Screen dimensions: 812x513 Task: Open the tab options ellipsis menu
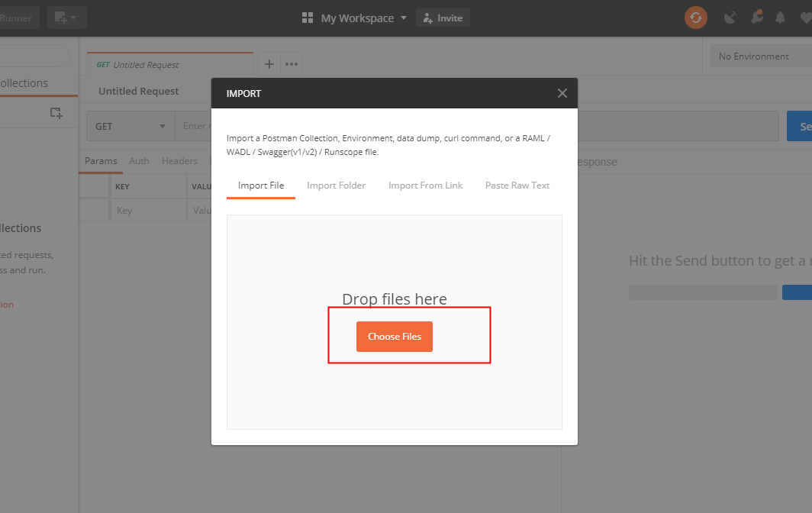292,64
